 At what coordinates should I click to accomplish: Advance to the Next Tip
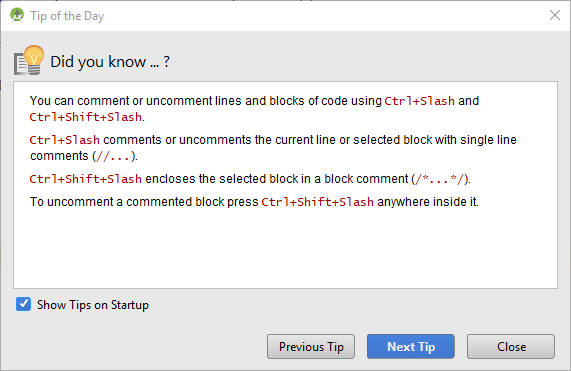411,347
